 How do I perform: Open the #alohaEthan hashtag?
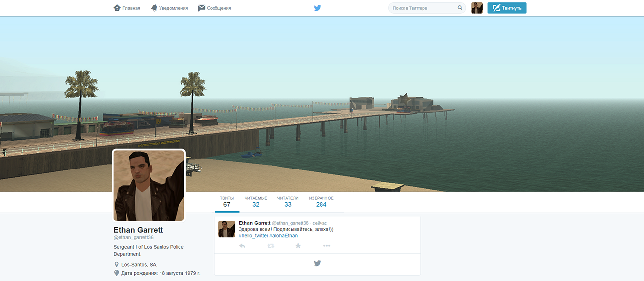[x=284, y=236]
